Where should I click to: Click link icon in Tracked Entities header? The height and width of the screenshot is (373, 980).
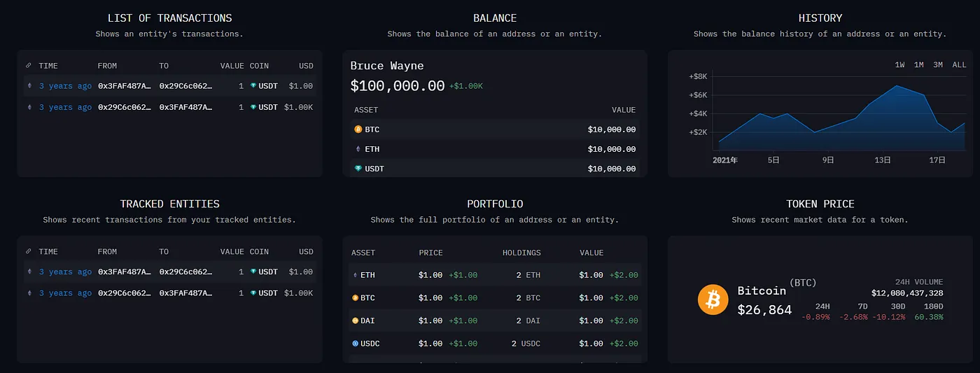[x=29, y=251]
